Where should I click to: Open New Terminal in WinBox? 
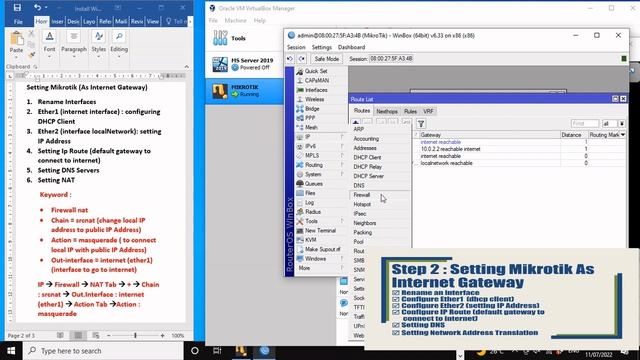click(x=320, y=231)
